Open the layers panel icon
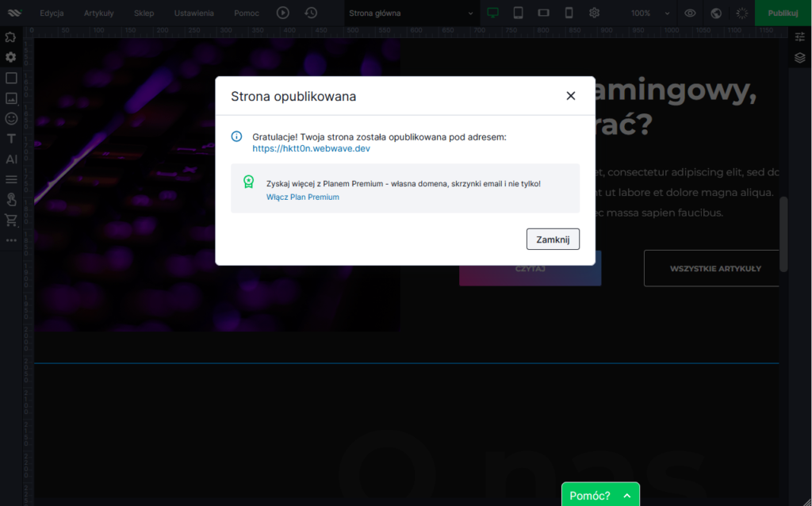The image size is (812, 506). tap(799, 57)
